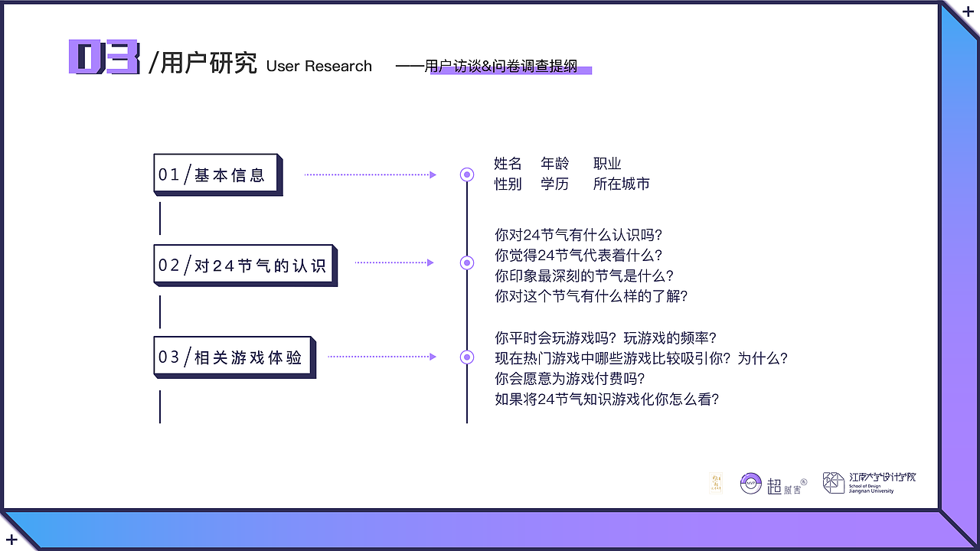The height and width of the screenshot is (551, 980).
Task: Click the dotted arrow leading from 02 box
Action: click(394, 262)
